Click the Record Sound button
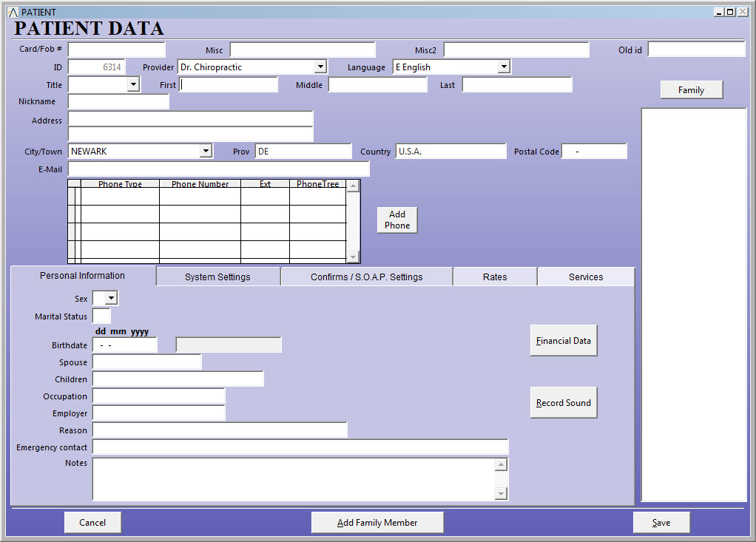The width and height of the screenshot is (756, 542). click(564, 403)
